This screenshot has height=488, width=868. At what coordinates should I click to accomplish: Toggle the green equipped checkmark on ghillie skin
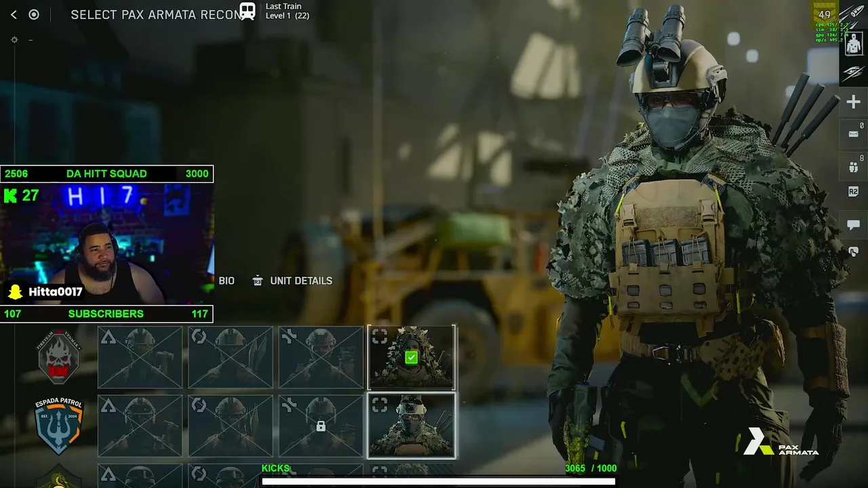tap(411, 357)
